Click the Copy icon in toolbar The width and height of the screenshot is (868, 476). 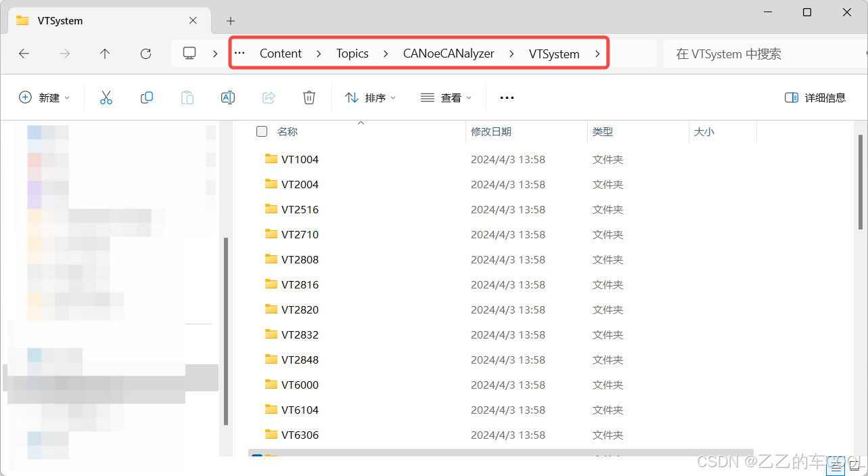147,98
